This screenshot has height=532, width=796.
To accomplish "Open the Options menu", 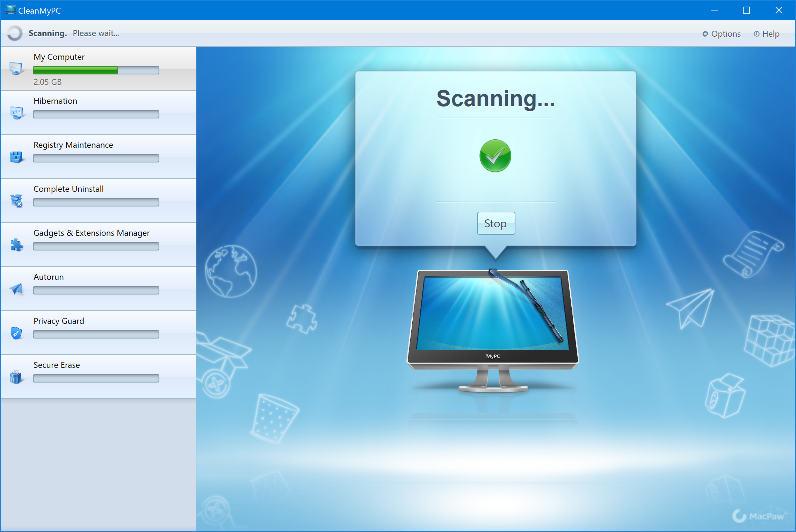I will click(x=724, y=33).
